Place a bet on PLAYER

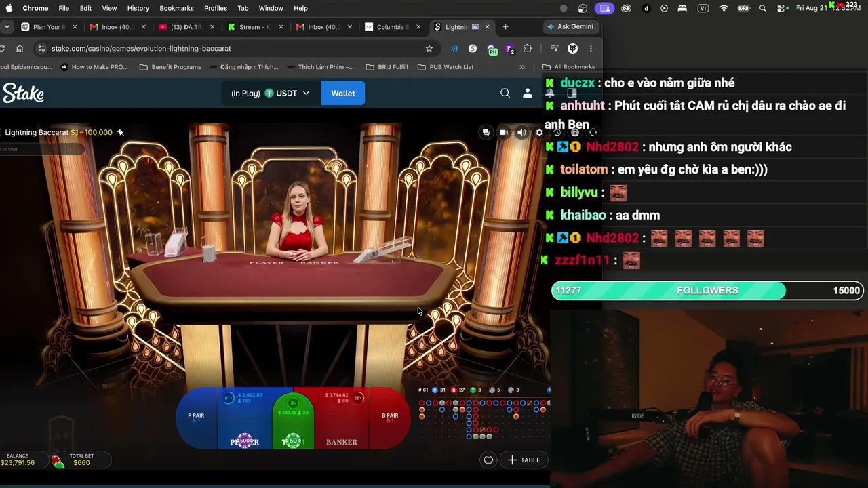point(245,418)
